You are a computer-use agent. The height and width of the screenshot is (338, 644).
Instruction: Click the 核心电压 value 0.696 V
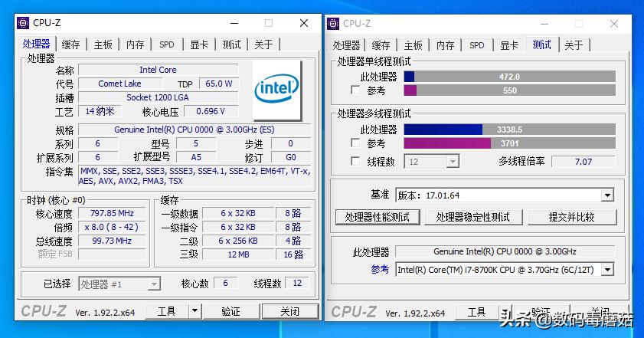(x=211, y=111)
